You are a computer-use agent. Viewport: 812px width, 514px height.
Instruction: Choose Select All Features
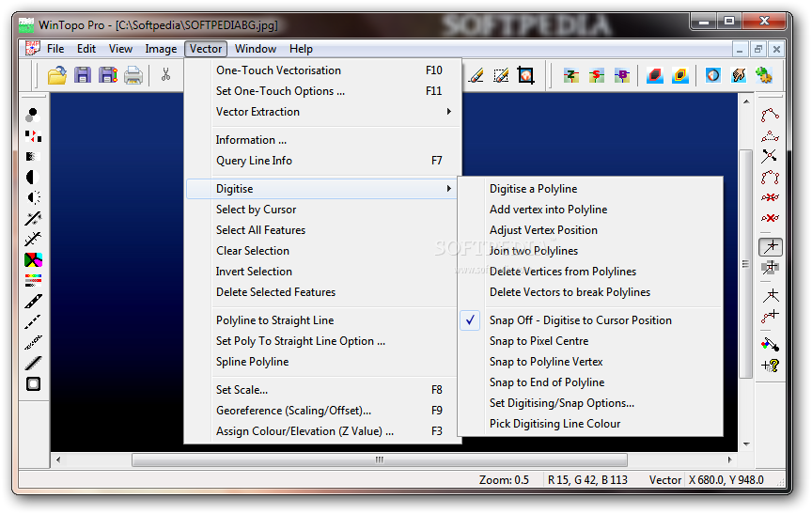pos(322,230)
